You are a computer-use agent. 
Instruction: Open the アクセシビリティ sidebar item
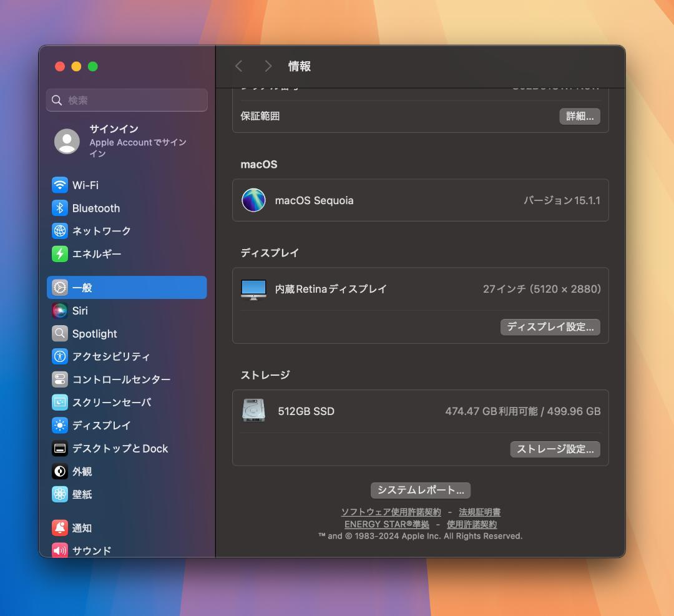click(x=127, y=356)
